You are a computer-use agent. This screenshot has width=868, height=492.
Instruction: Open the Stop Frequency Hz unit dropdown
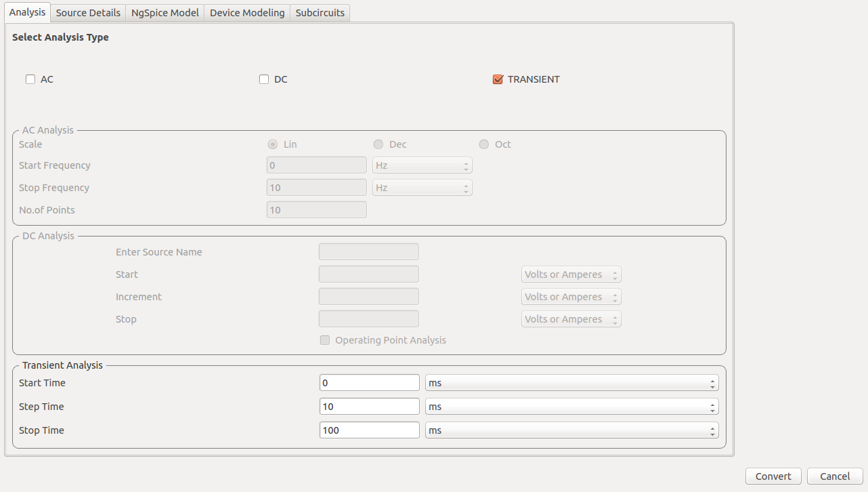[422, 188]
